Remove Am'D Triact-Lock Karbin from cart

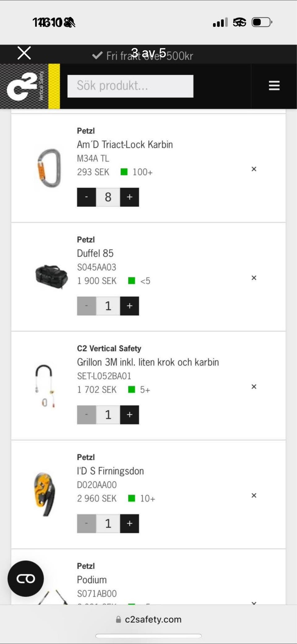254,169
